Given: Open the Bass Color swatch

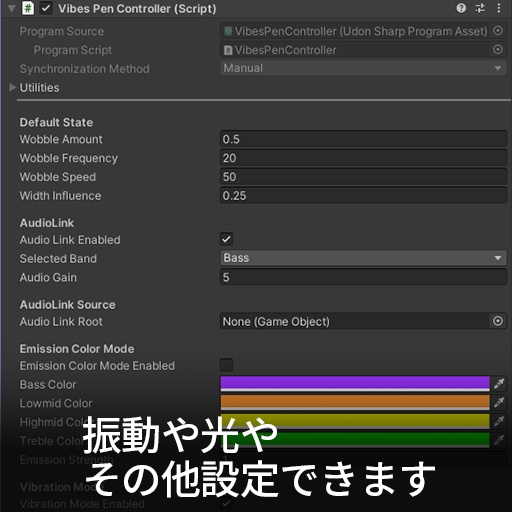Looking at the screenshot, I should click(x=355, y=384).
